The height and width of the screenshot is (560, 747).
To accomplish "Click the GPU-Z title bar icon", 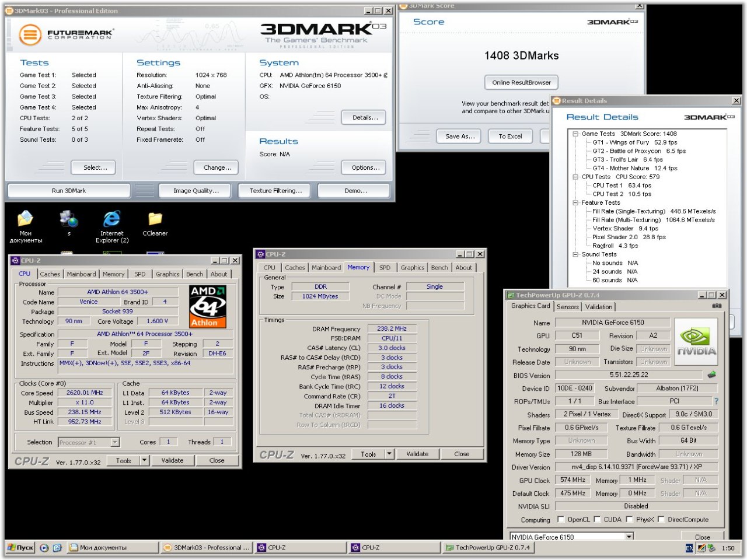I will click(x=511, y=295).
